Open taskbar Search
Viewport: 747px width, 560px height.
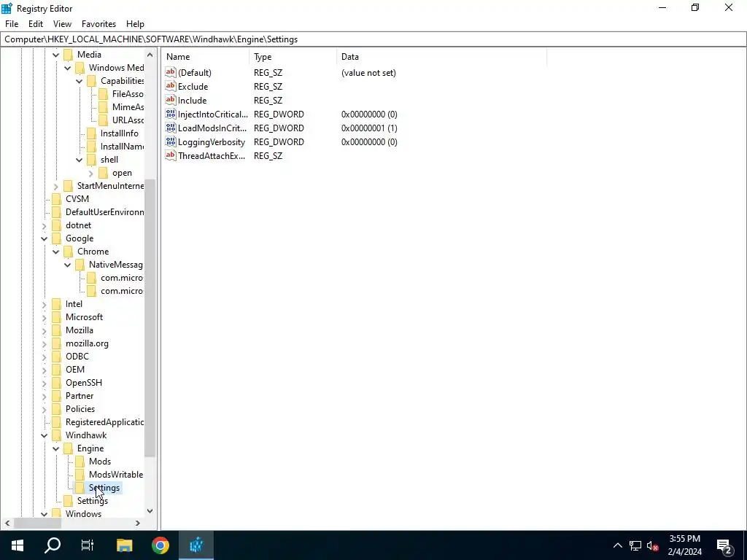(53, 545)
